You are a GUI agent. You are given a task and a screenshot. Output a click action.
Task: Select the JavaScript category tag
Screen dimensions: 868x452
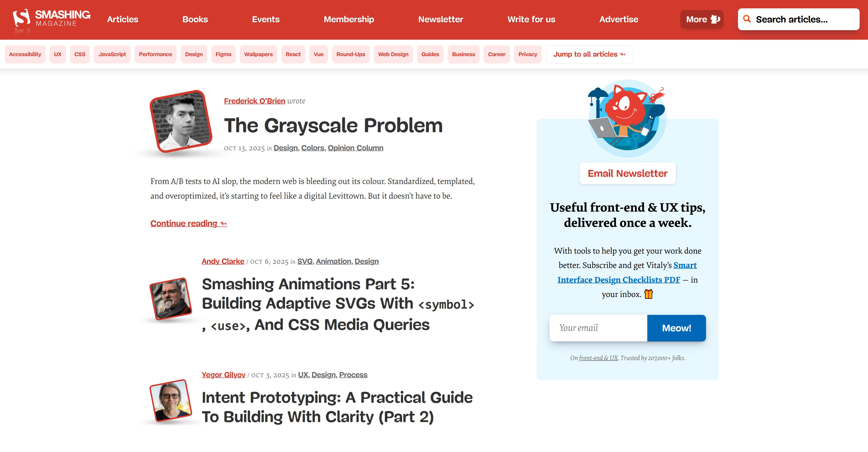pos(112,54)
